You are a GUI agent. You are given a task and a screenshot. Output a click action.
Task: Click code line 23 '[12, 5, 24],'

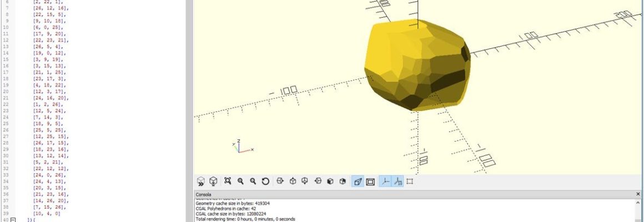pos(49,111)
